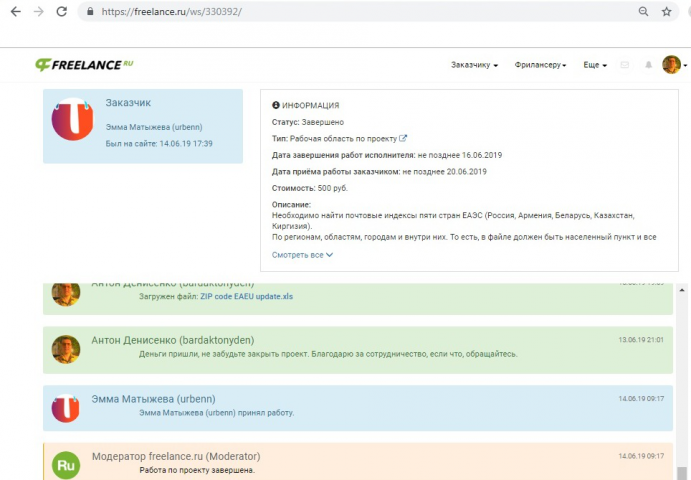Bookmark the page with the star icon

click(666, 12)
